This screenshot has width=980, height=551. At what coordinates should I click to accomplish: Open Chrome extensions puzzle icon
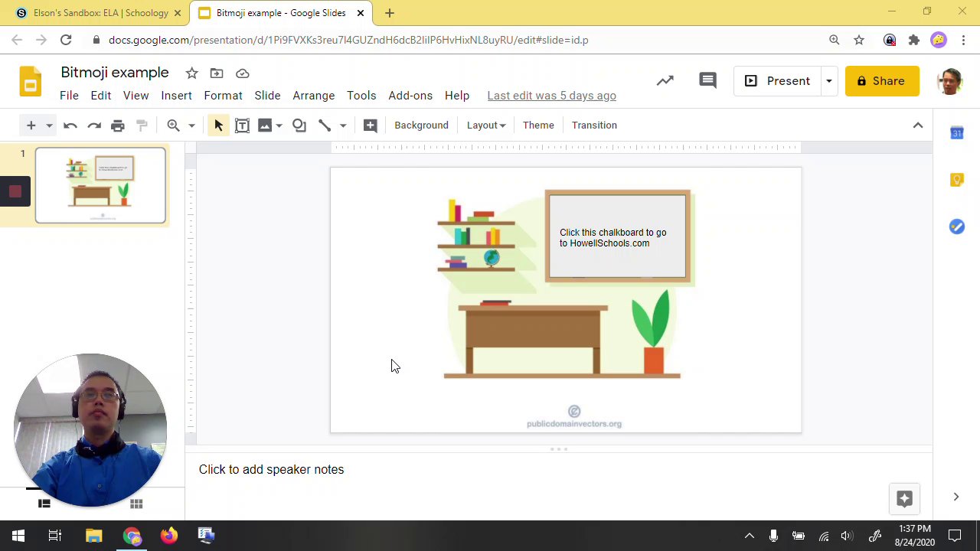pyautogui.click(x=914, y=40)
